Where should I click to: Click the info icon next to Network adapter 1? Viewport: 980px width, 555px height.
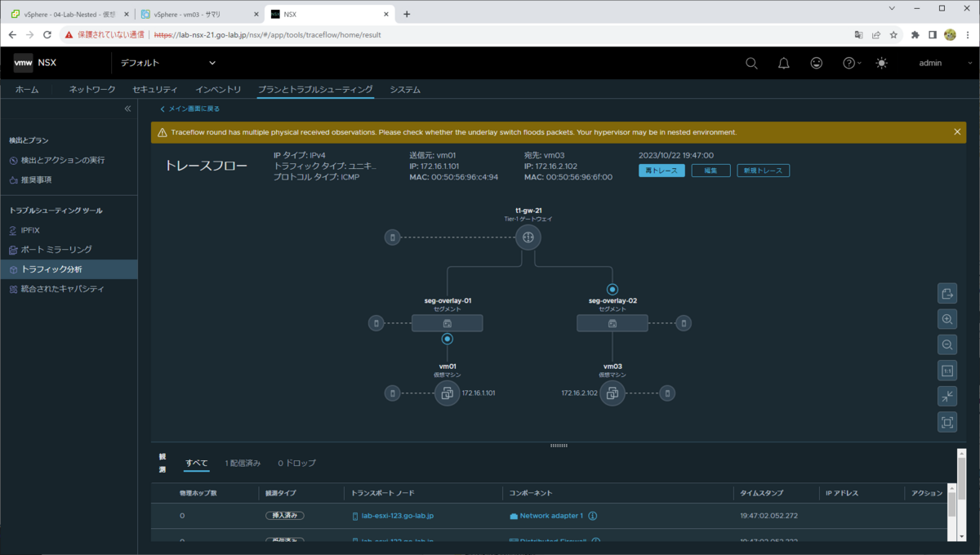[593, 516]
